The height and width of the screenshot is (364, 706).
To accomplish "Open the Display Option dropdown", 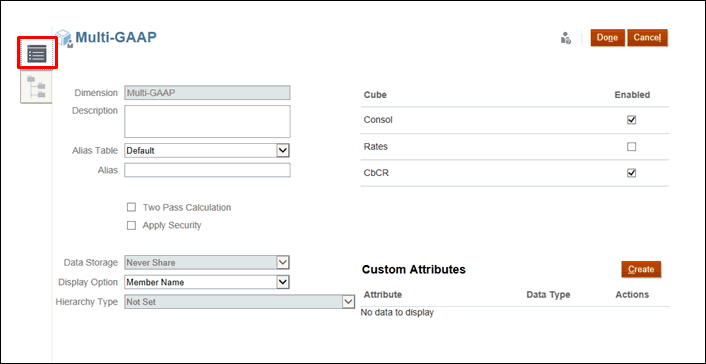I will point(207,282).
